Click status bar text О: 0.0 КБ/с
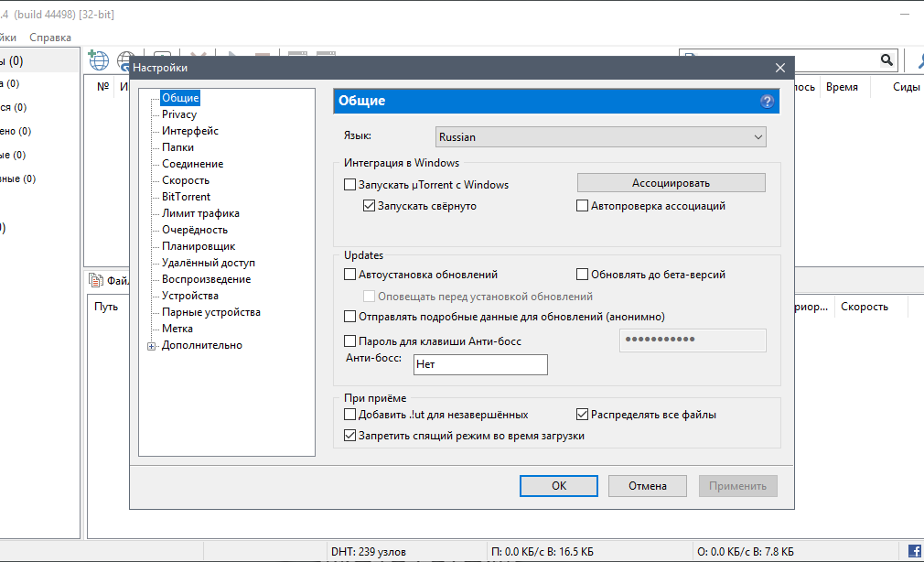 pyautogui.click(x=724, y=552)
